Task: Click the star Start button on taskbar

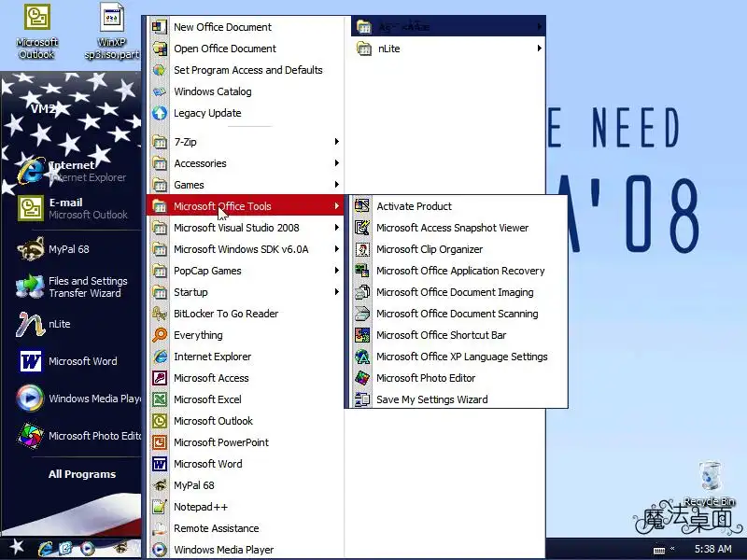Action: point(17,547)
